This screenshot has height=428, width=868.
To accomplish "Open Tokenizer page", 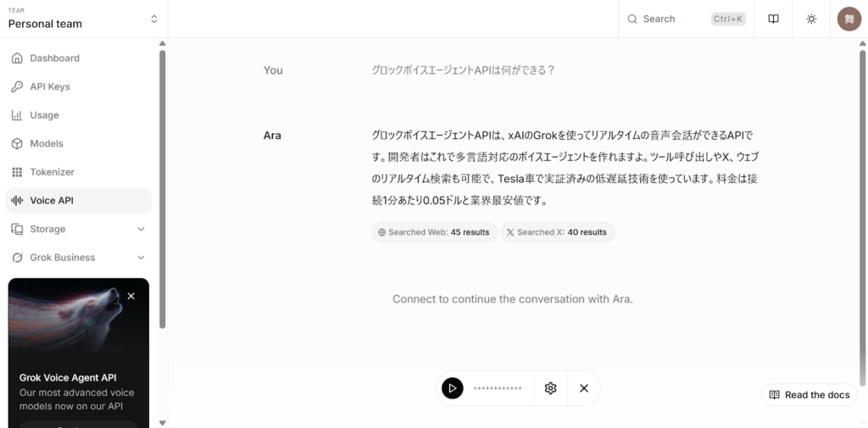I will (78, 172).
